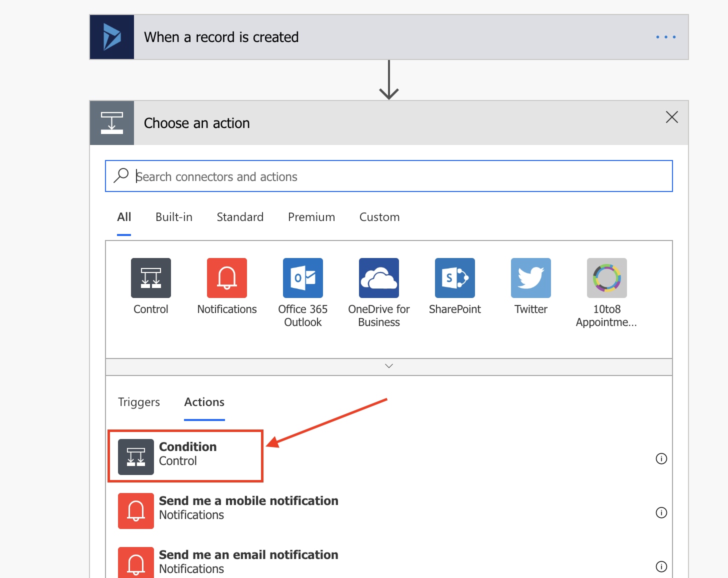This screenshot has height=578, width=728.
Task: Open the SharePoint connector
Action: (455, 278)
